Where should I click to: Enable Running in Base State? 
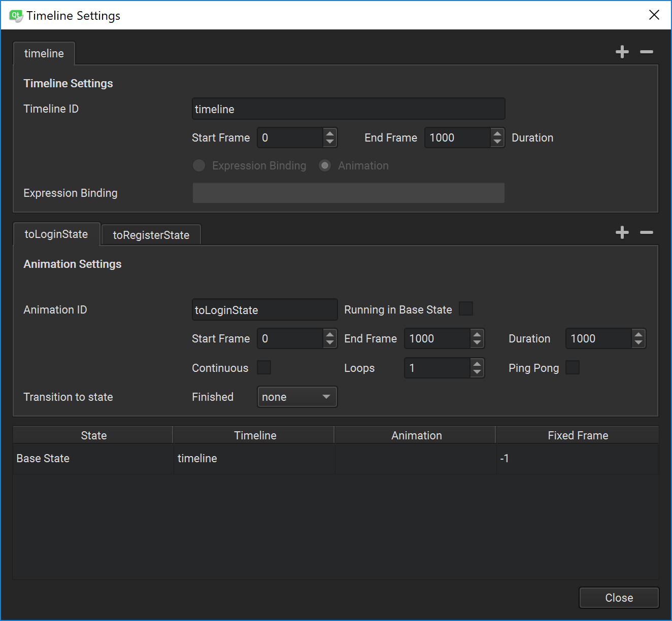465,308
